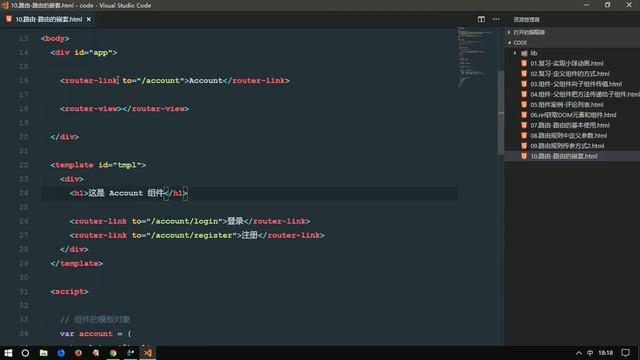Click "/account/register" router-link on line 27

tap(197, 235)
